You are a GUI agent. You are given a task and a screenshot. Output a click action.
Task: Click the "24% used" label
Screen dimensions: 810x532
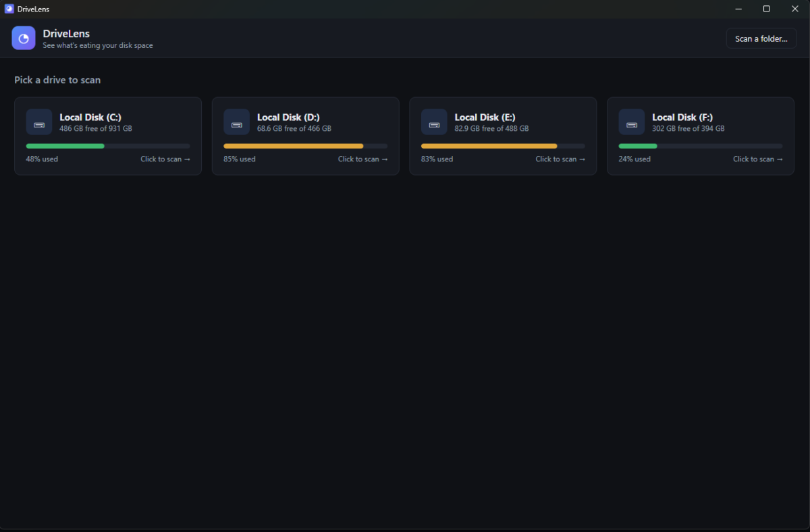coord(634,159)
